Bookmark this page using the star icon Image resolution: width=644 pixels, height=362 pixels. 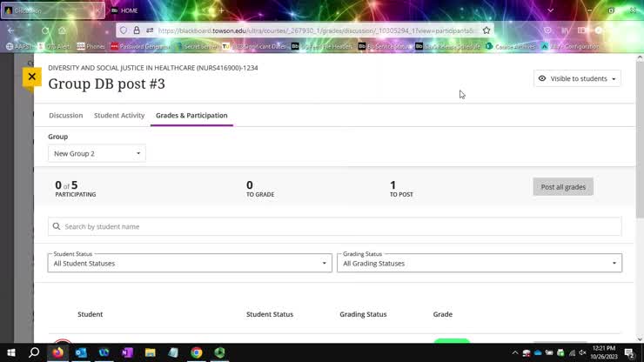[486, 30]
